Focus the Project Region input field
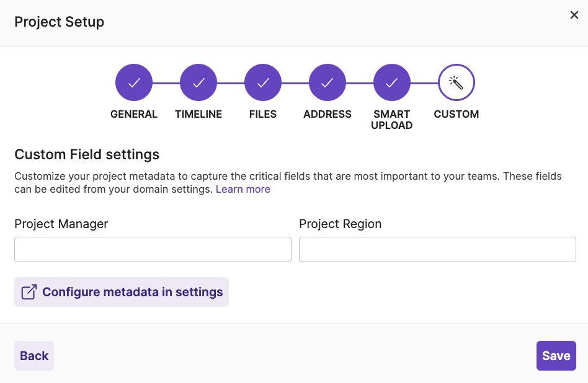588x383 pixels. [437, 249]
